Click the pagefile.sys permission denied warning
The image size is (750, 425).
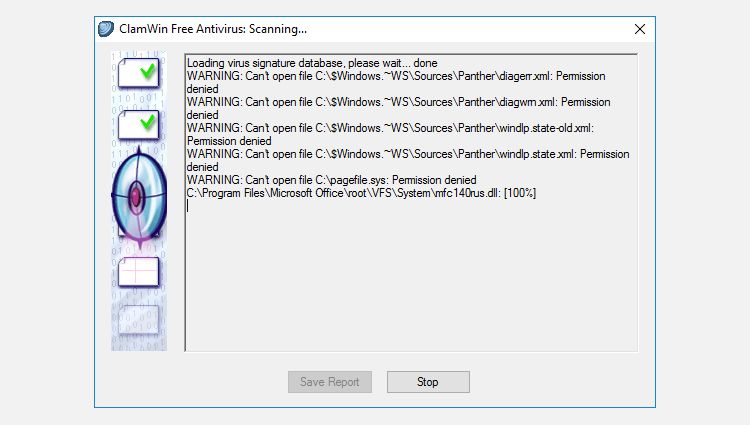click(331, 180)
